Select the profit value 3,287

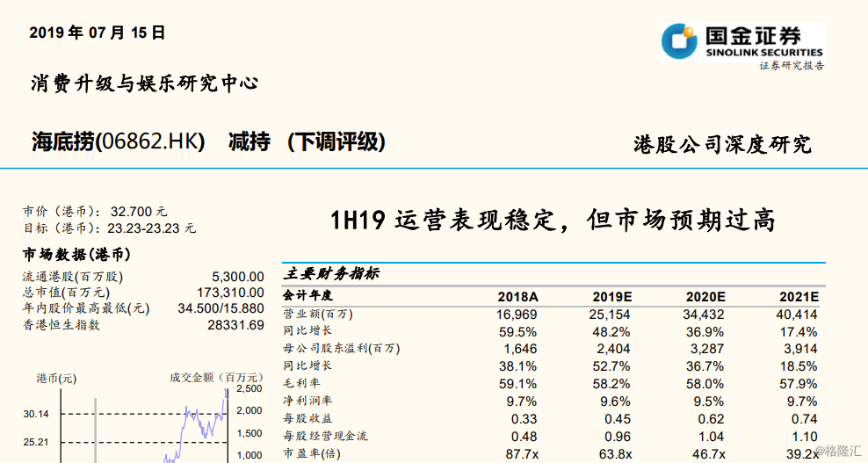[x=707, y=349]
